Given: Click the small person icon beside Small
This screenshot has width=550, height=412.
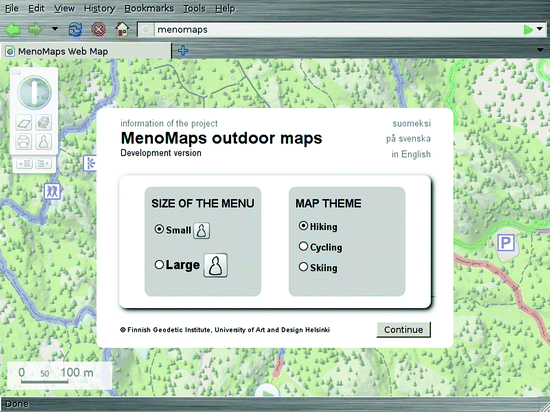Looking at the screenshot, I should (x=202, y=231).
